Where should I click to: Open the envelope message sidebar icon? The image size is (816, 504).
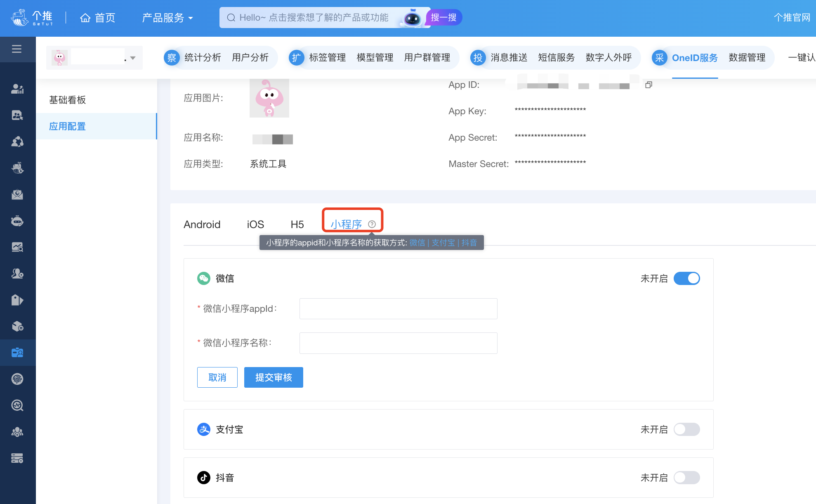coord(17,194)
